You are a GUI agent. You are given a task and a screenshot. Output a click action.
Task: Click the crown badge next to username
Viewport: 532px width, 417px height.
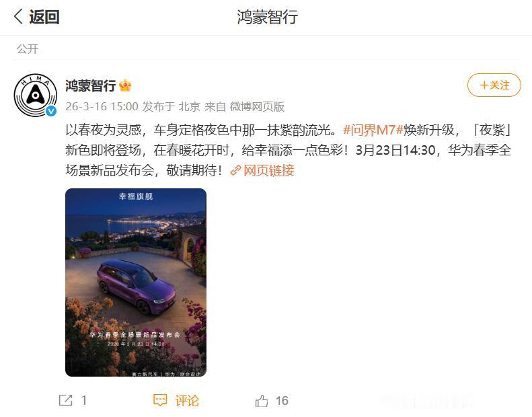(x=125, y=85)
